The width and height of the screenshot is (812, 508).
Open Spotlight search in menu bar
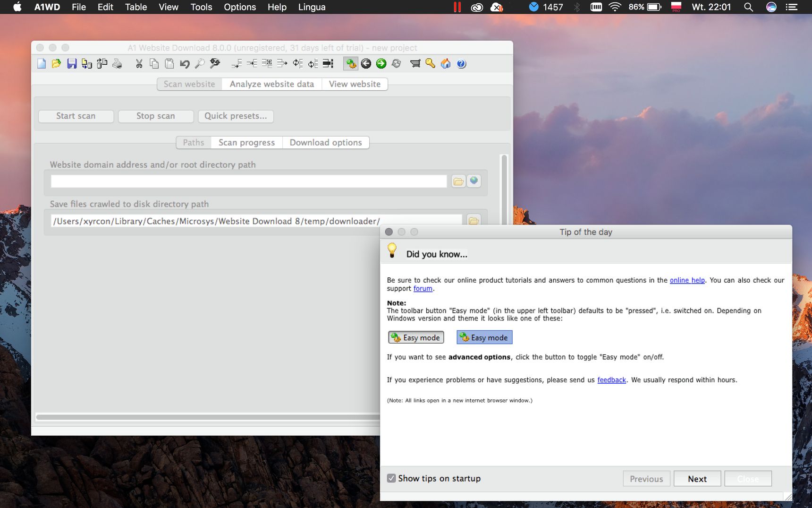[x=748, y=7]
